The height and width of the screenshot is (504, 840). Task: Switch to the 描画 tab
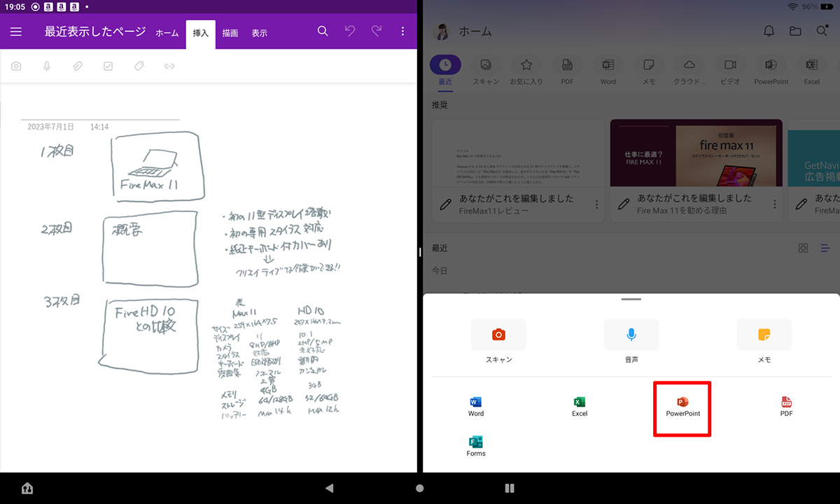pos(230,33)
